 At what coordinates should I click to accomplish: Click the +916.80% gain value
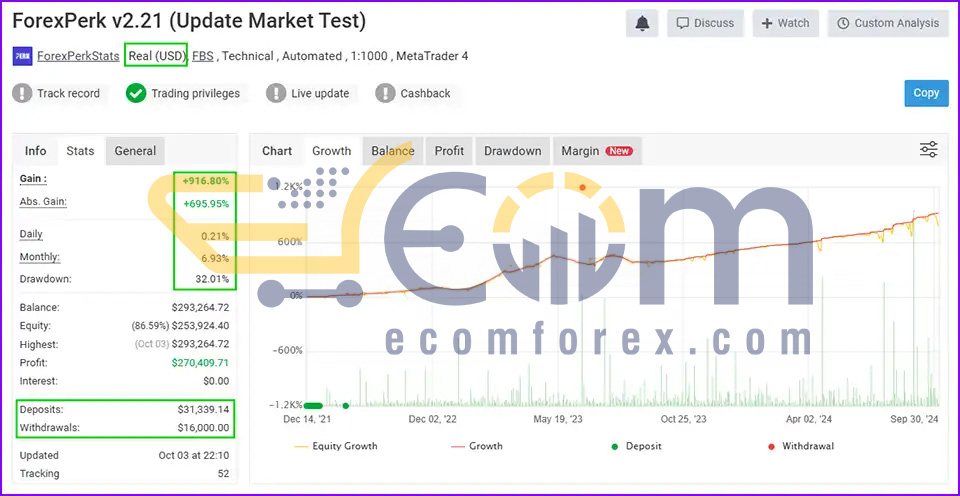[x=206, y=181]
